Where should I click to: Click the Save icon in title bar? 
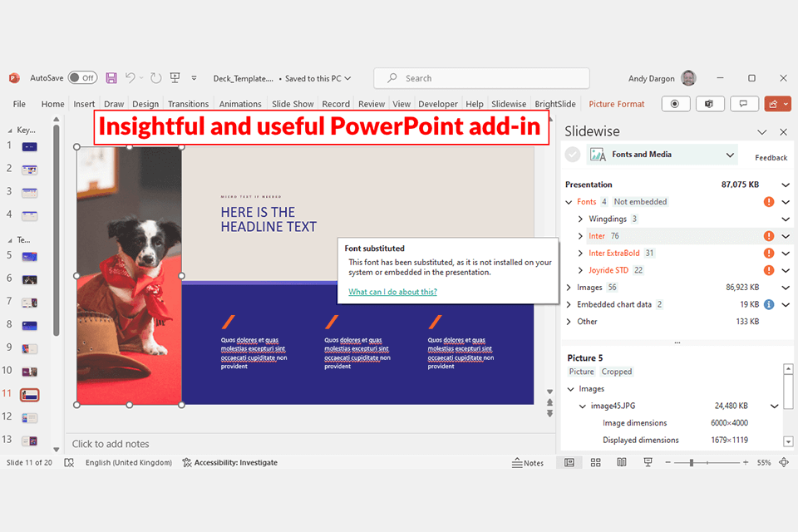(111, 78)
